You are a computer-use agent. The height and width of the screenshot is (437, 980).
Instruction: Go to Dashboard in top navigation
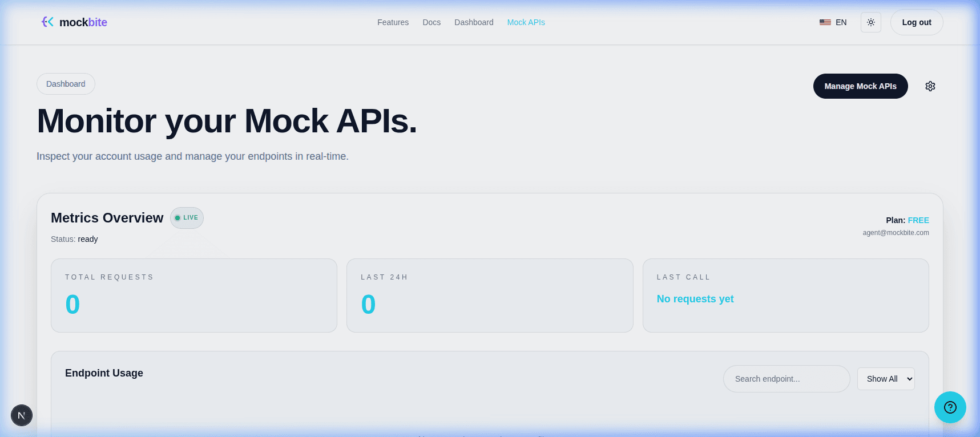point(474,22)
